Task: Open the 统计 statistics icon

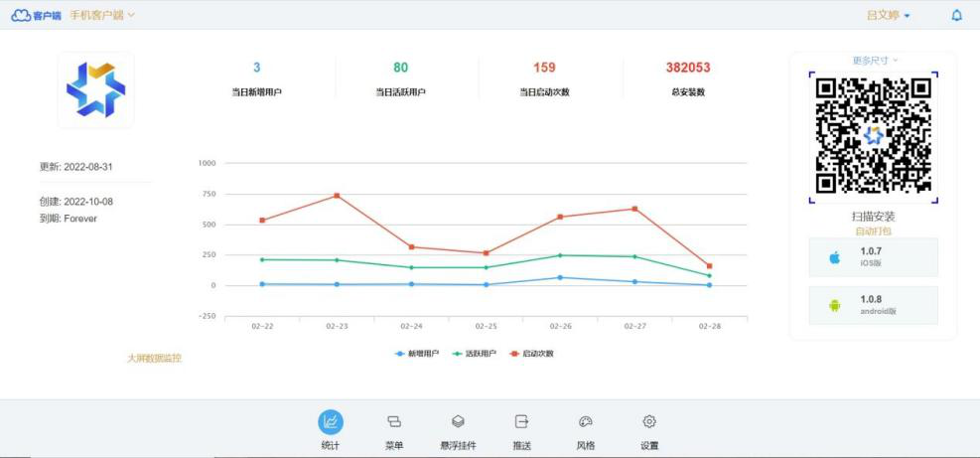Action: point(331,422)
